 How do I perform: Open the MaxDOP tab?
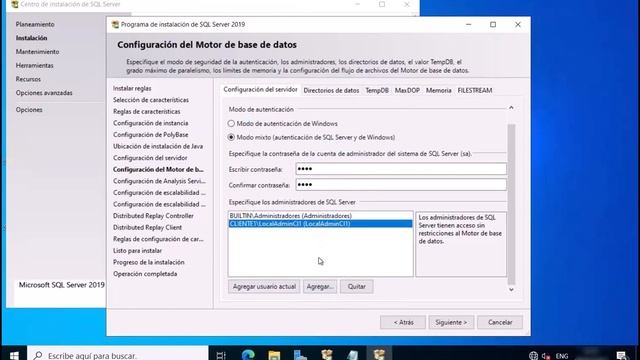pos(407,91)
